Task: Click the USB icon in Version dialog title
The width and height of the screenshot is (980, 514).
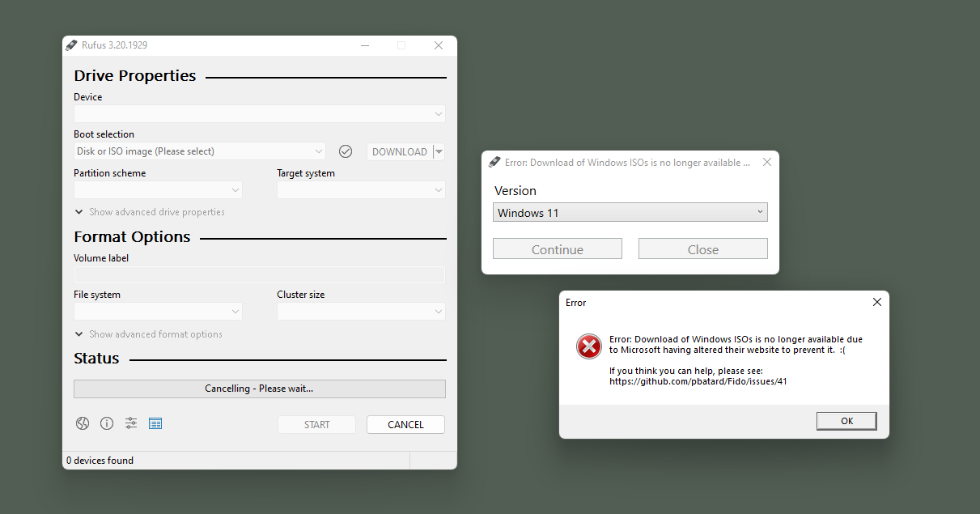Action: pyautogui.click(x=494, y=163)
